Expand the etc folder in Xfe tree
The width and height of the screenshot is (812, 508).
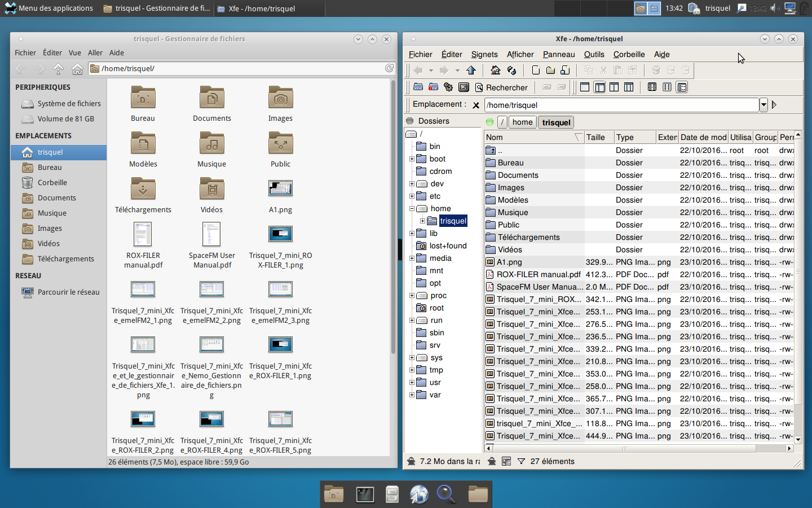click(x=412, y=196)
